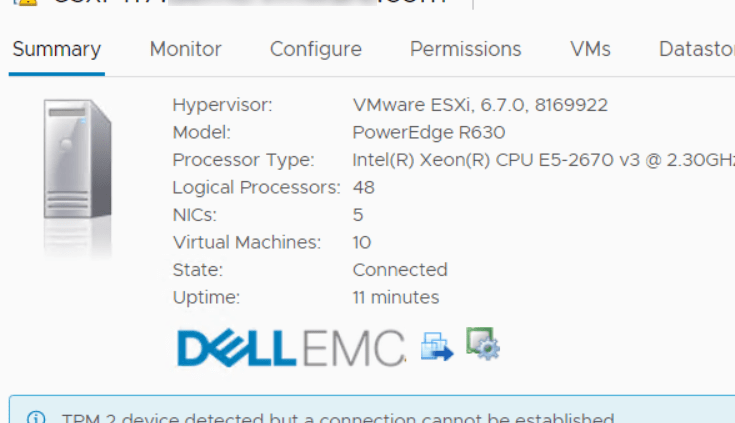Viewport: 735px width, 423px height.
Task: Open the Summary tab
Action: click(x=56, y=49)
